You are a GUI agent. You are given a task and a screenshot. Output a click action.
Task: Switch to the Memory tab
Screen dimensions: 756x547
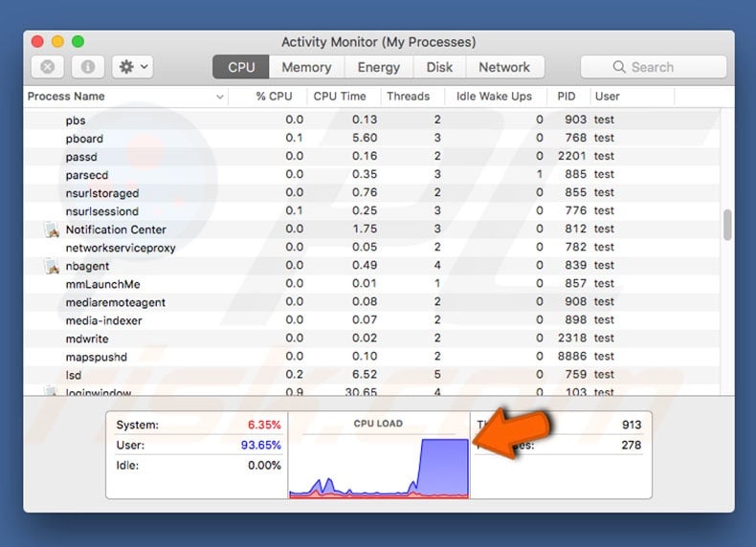(x=306, y=67)
